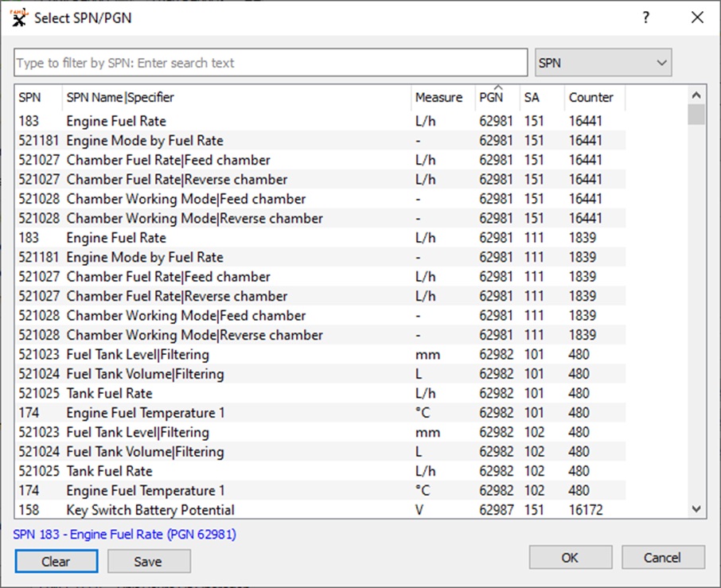Select Engine Fuel Temperature 1 row, SA 101
721x588 pixels.
pyautogui.click(x=321, y=413)
